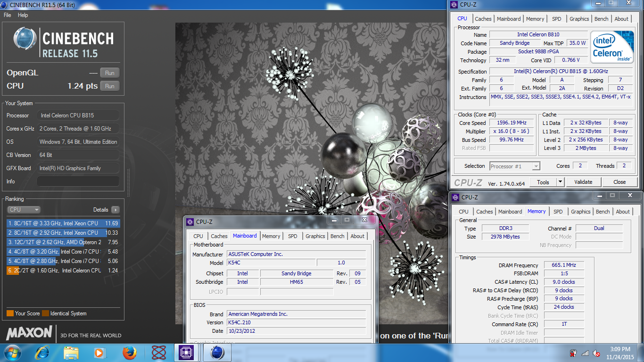Click the Cinebench Release 11.5 logo
Viewport: 644px width, 362px height.
(x=64, y=43)
